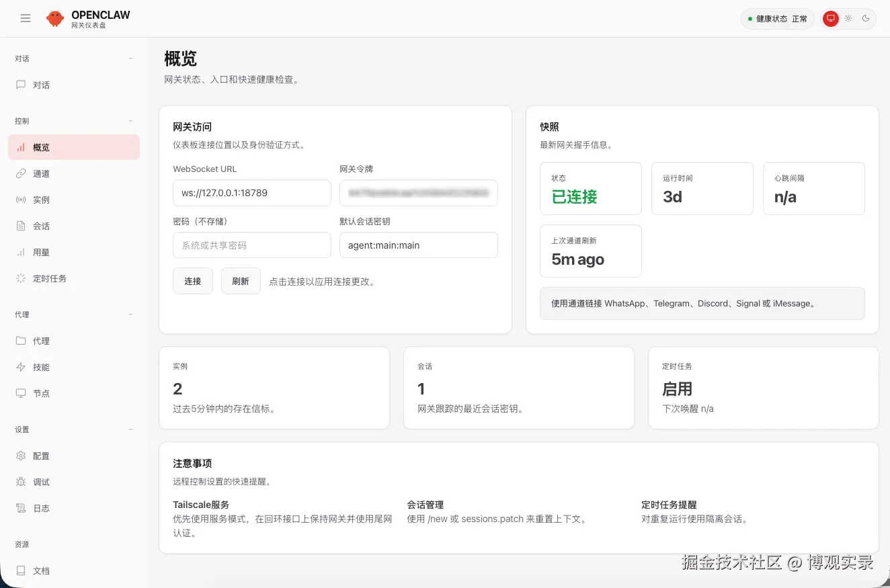Click the 连接 button
Screen dimensions: 890x588
pyautogui.click(x=193, y=281)
